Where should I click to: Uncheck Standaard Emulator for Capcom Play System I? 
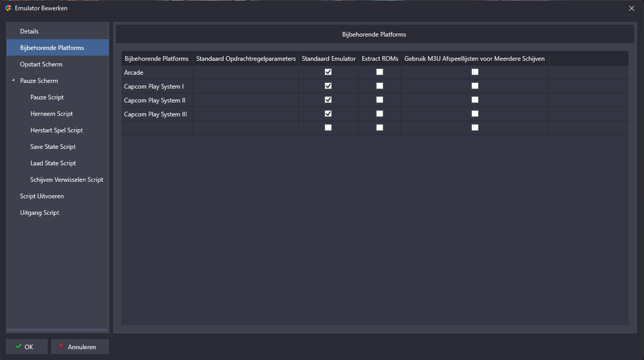328,86
